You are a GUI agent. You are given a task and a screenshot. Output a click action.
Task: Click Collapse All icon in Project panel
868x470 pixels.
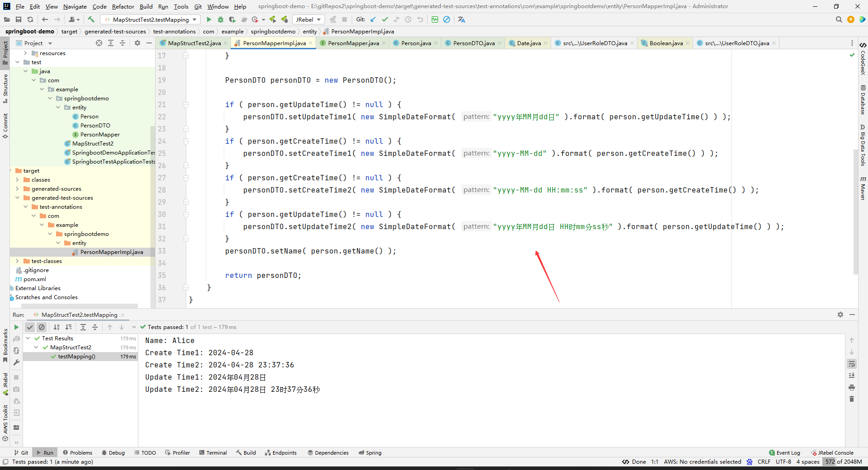tap(123, 43)
